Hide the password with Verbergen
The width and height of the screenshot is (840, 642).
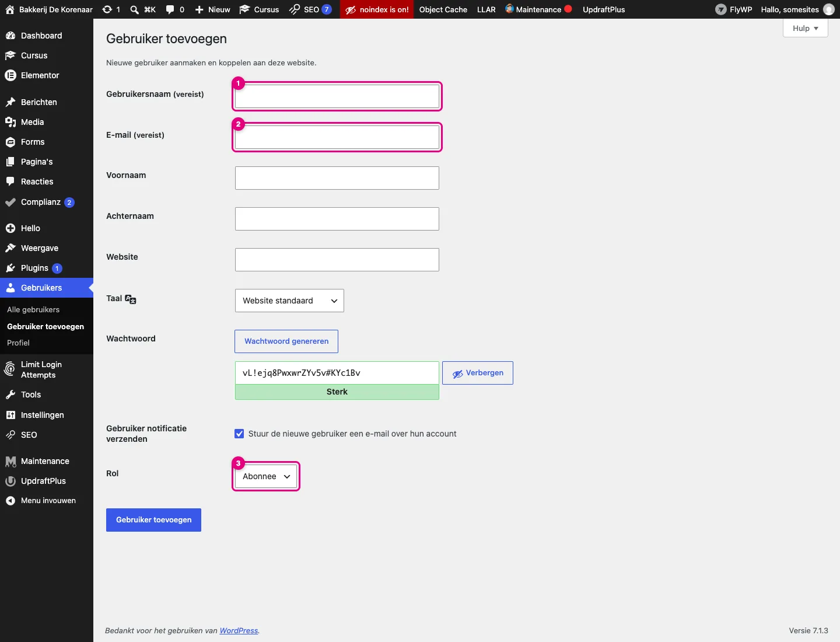click(x=478, y=373)
